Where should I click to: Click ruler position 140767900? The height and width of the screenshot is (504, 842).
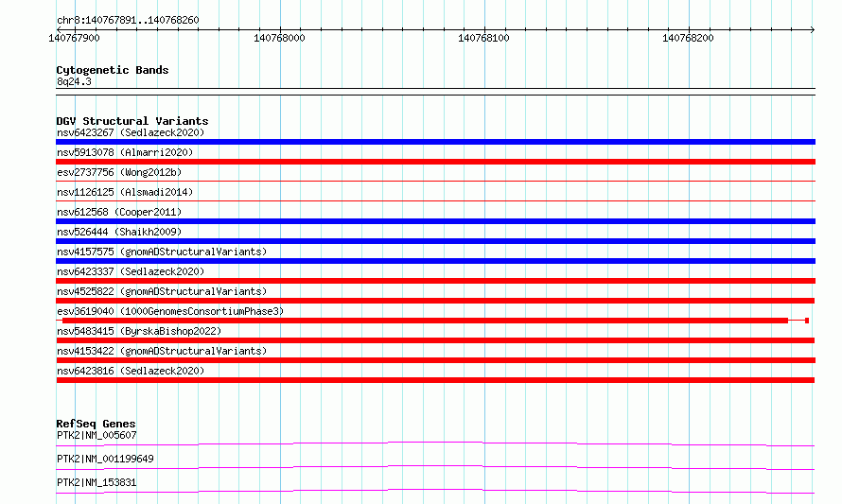[74, 38]
